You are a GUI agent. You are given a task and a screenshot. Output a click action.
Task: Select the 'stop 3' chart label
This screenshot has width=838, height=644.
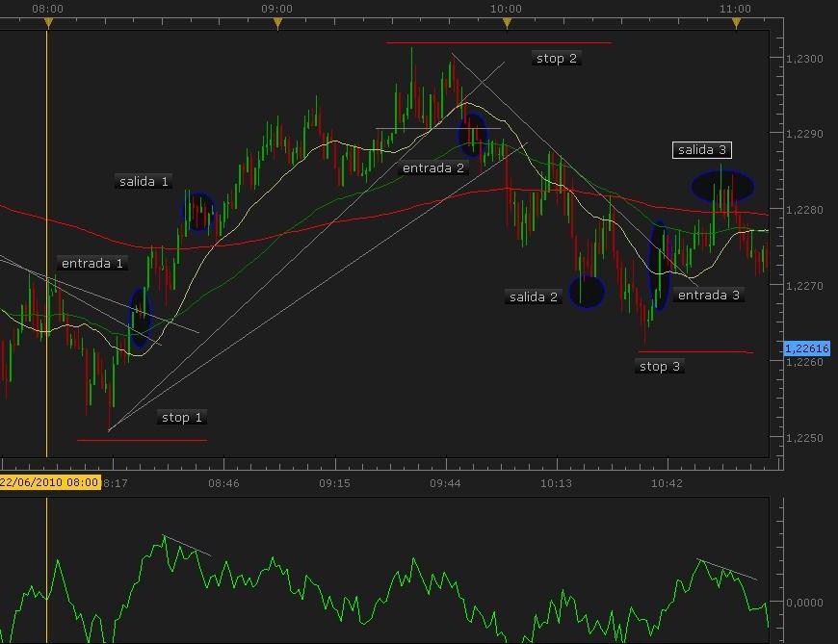point(660,367)
